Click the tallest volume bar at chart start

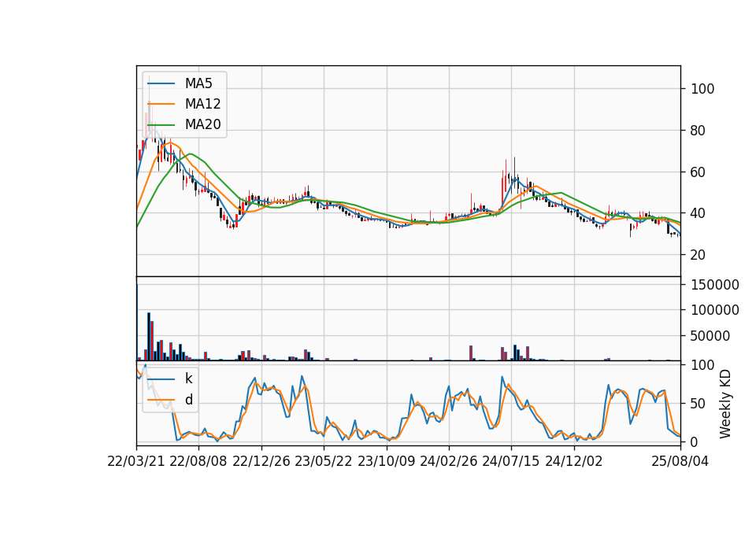[x=137, y=322]
